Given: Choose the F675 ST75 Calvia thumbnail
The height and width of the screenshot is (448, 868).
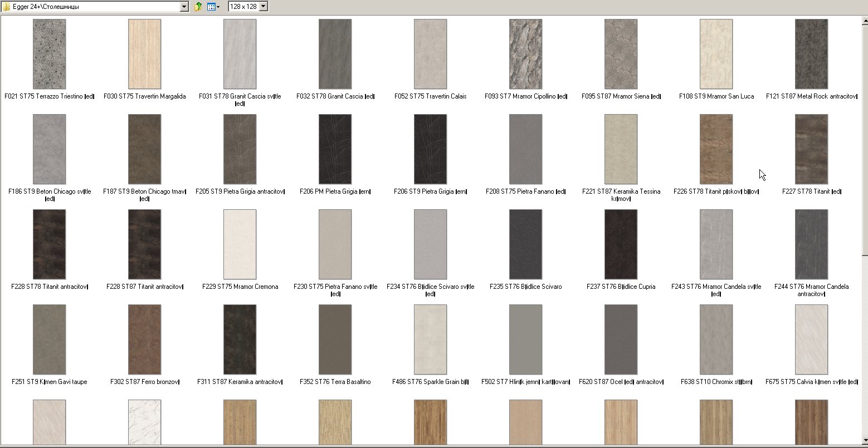Looking at the screenshot, I should pyautogui.click(x=811, y=339).
